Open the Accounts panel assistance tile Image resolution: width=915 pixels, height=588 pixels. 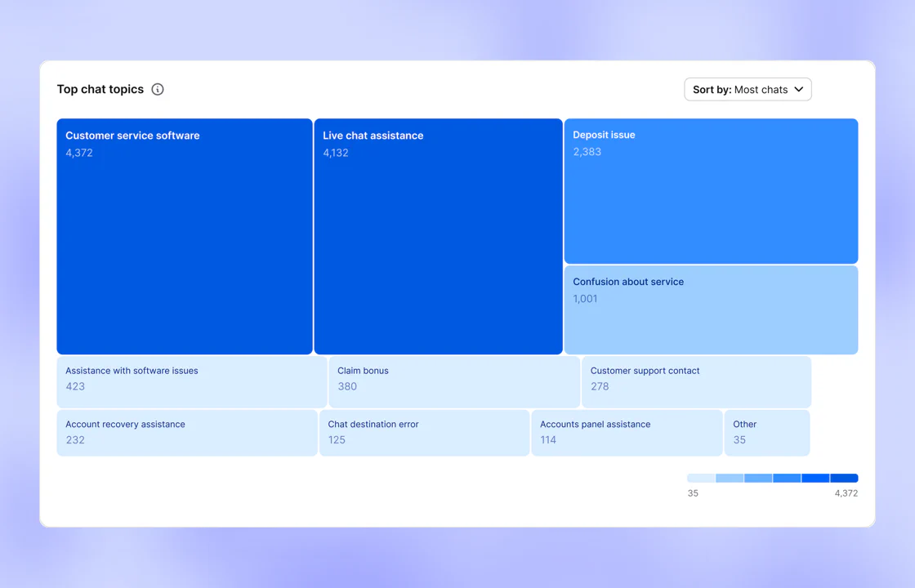pos(627,432)
